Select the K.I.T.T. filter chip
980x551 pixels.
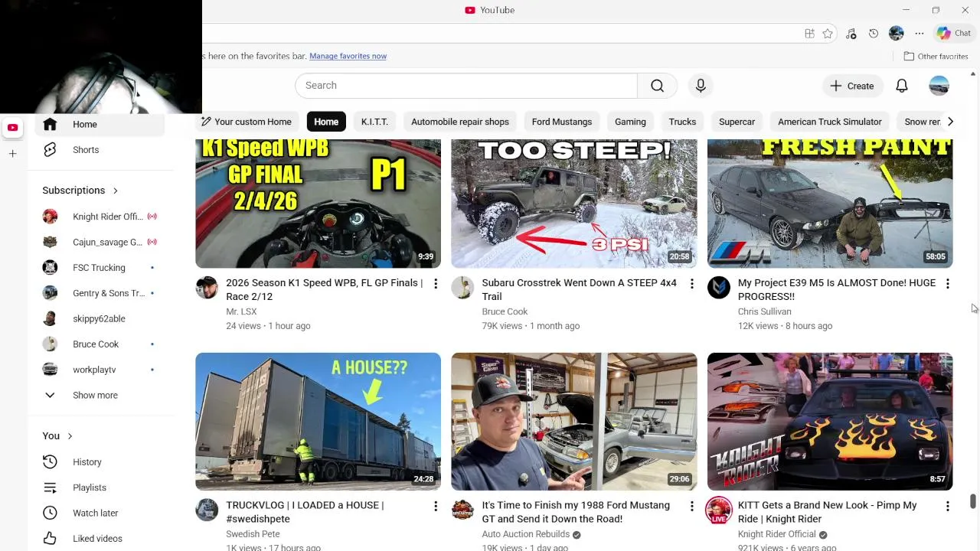click(374, 122)
